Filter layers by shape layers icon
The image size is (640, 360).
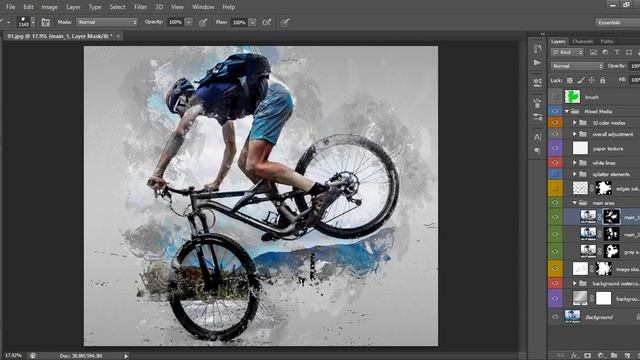click(x=629, y=52)
